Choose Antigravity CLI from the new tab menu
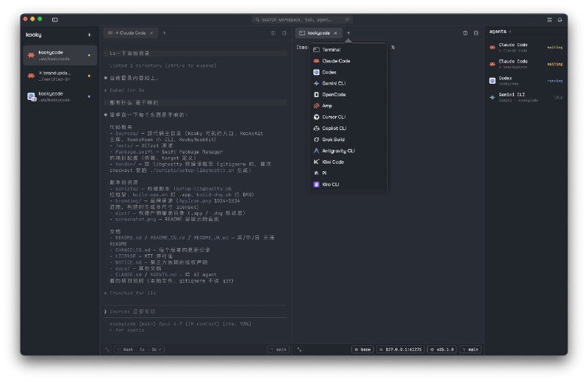 (348, 151)
